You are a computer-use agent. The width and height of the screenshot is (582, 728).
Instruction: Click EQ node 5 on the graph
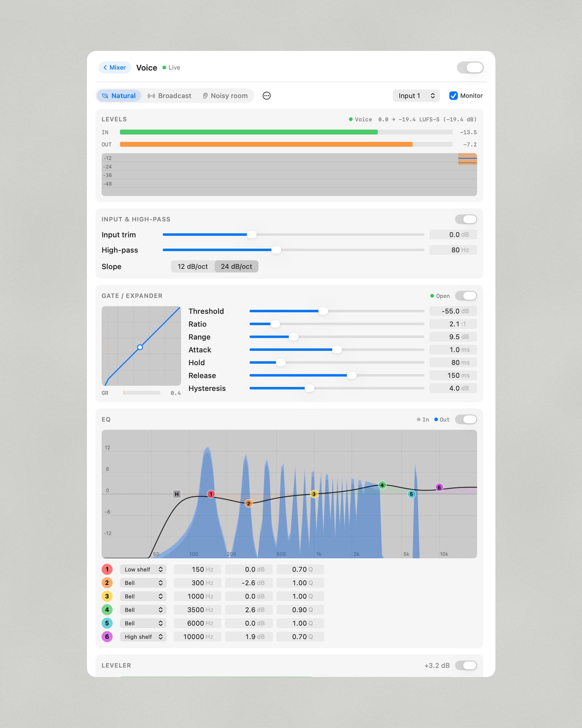(411, 494)
